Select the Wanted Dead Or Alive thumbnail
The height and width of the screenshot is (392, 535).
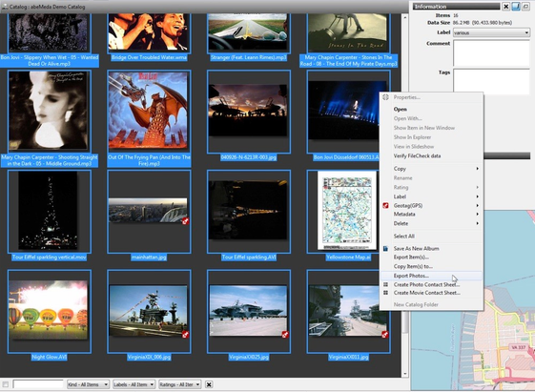click(x=50, y=32)
